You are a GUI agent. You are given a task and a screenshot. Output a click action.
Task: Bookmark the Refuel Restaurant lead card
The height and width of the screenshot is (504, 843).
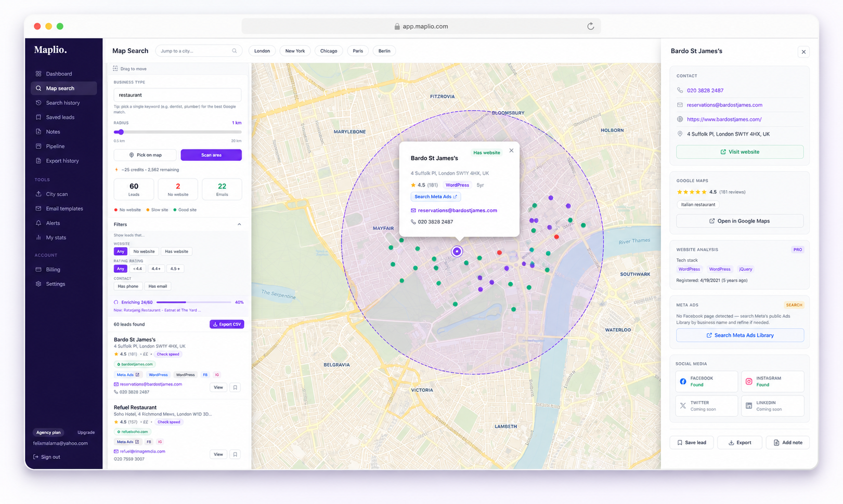pyautogui.click(x=235, y=455)
